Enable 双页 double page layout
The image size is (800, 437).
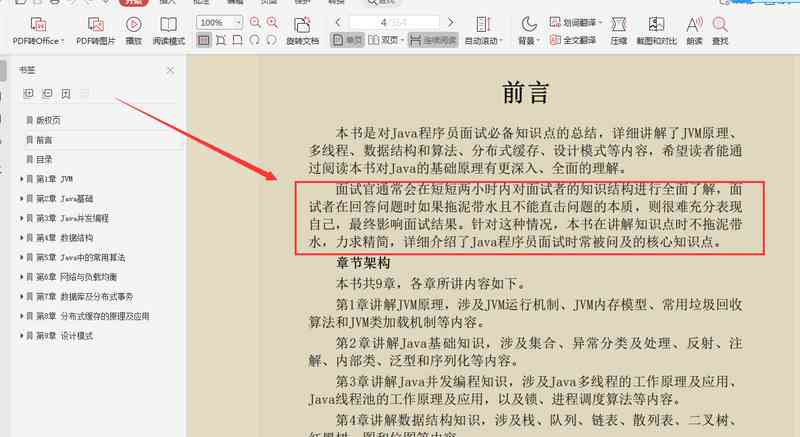(x=386, y=40)
